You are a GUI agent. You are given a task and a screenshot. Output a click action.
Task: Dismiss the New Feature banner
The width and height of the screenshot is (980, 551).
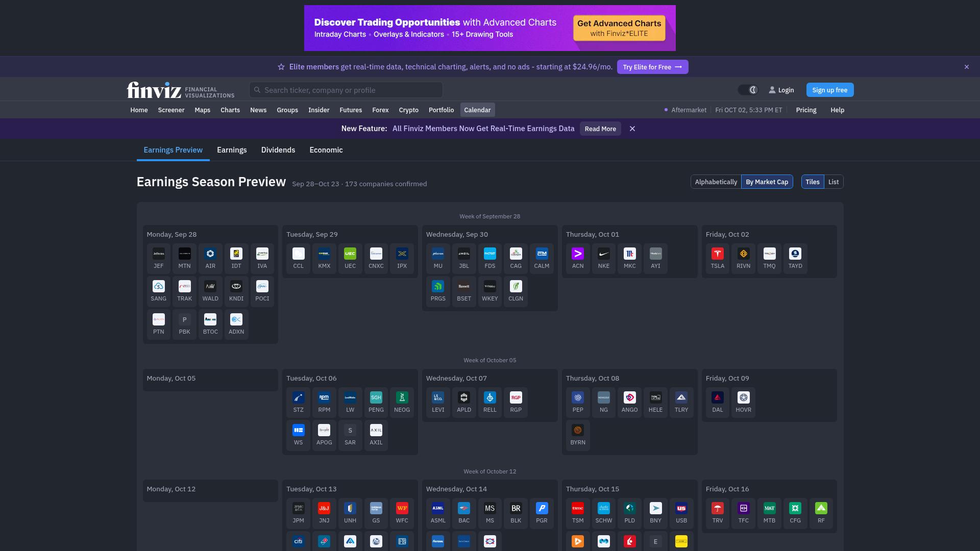(632, 129)
